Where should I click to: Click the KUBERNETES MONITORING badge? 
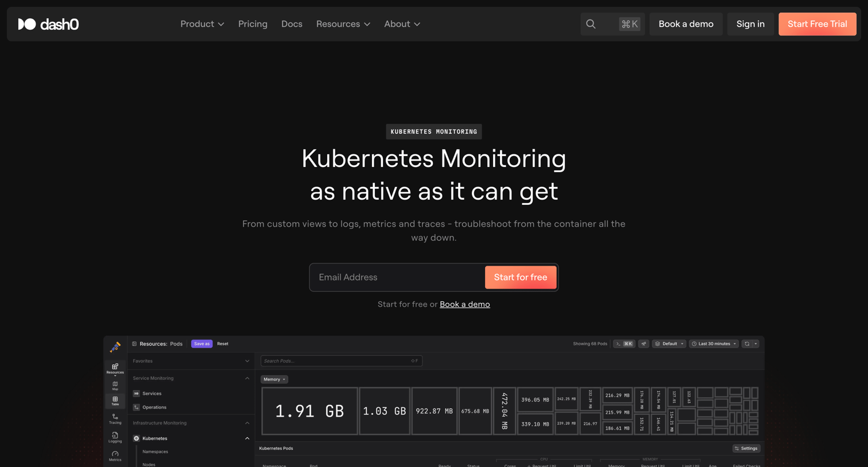coord(434,132)
